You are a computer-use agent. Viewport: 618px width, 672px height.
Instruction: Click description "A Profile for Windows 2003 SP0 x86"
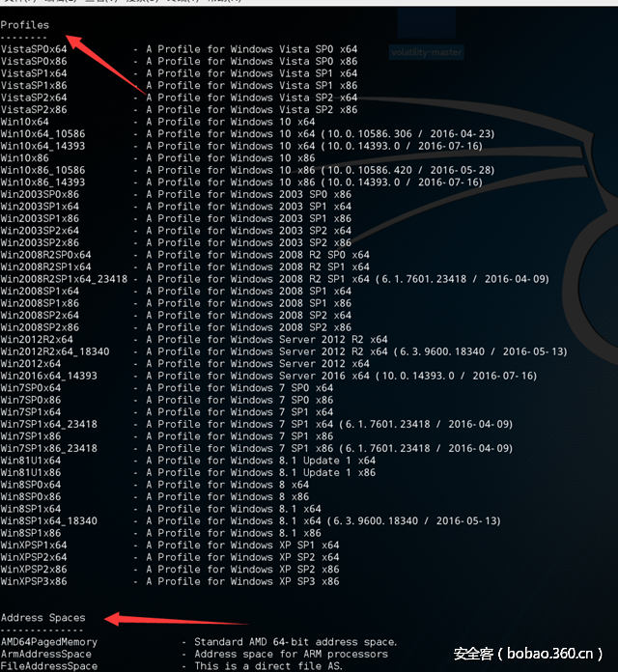coord(248,194)
